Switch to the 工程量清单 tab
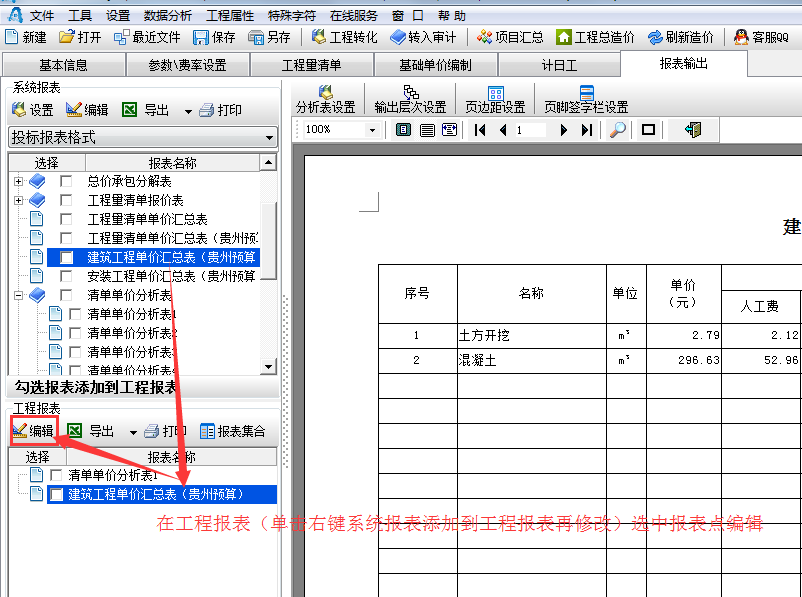This screenshot has width=802, height=597. [311, 65]
